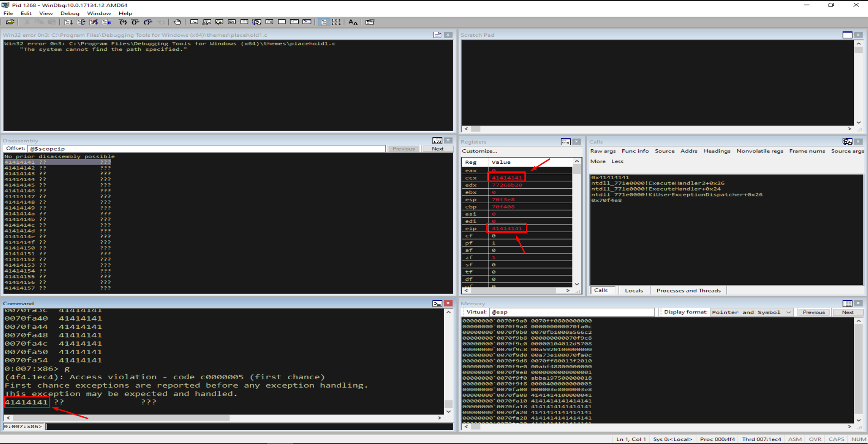868x444 pixels.
Task: Click the Registers panel vertical scrollbar
Action: pyautogui.click(x=577, y=223)
